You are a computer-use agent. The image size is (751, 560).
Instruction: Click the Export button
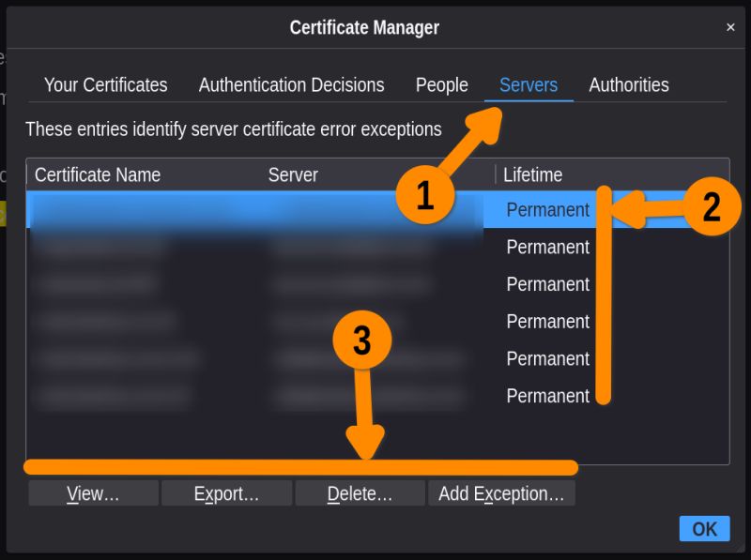point(226,492)
